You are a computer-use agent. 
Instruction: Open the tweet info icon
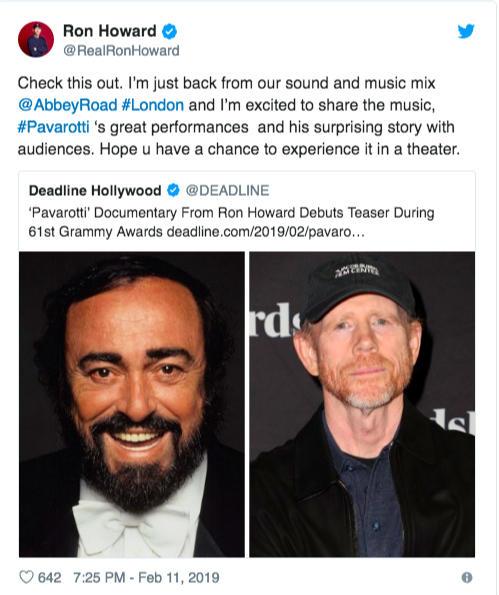[467, 577]
